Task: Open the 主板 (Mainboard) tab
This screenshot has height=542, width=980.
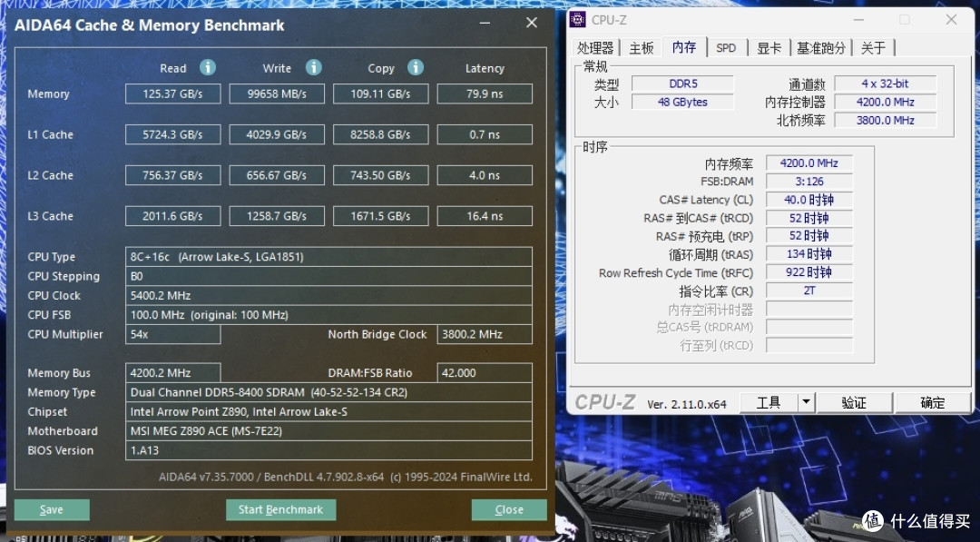Action: coord(641,47)
